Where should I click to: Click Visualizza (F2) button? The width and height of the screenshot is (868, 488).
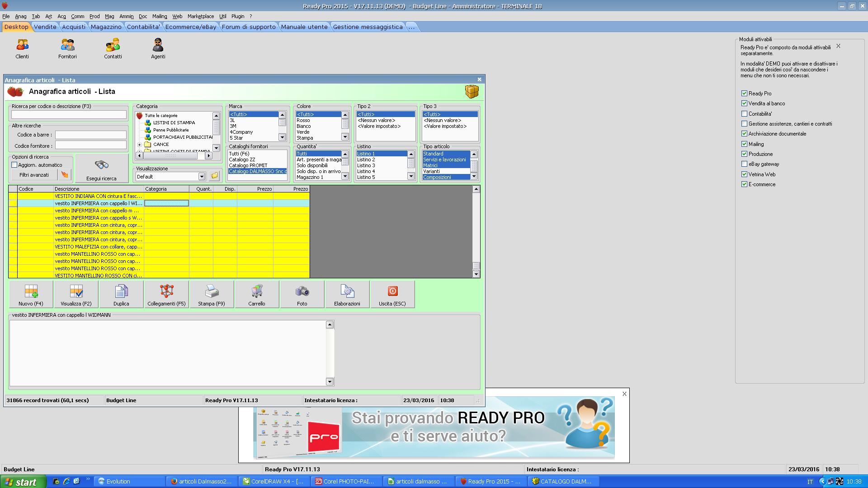[x=76, y=295]
